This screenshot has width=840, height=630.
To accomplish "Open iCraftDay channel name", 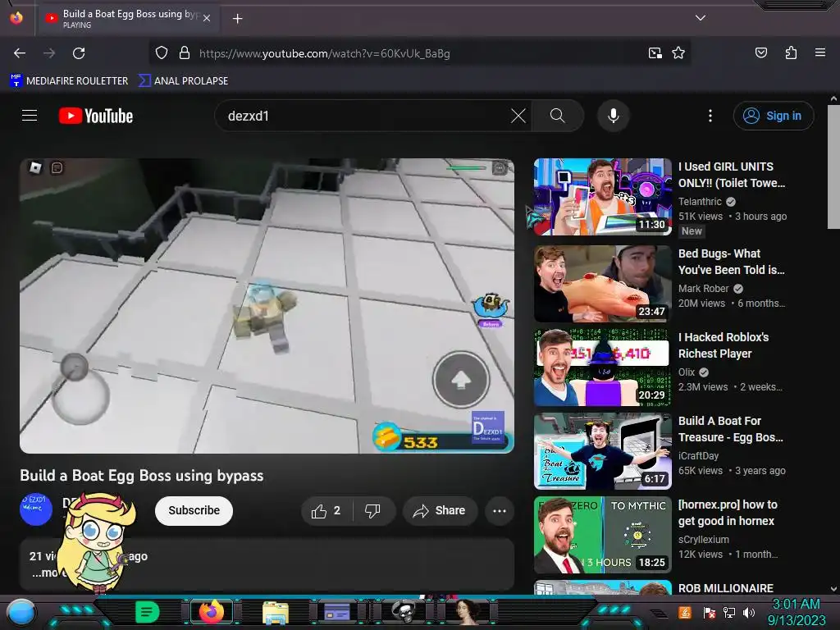I will pos(699,455).
